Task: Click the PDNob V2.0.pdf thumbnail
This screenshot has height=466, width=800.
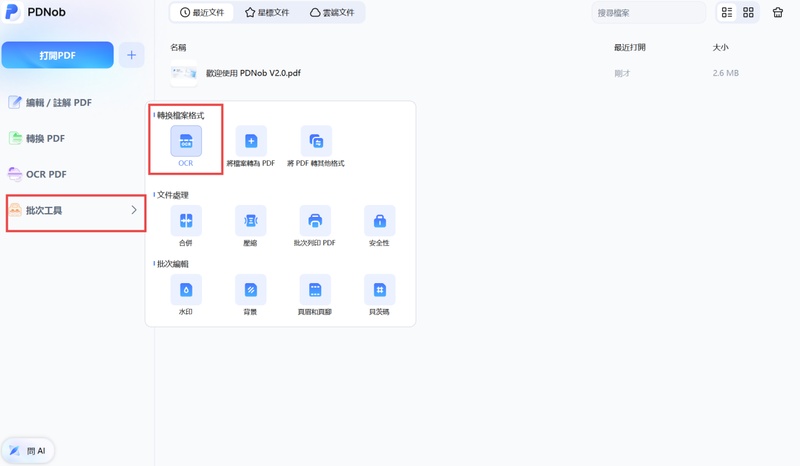Action: coord(184,73)
